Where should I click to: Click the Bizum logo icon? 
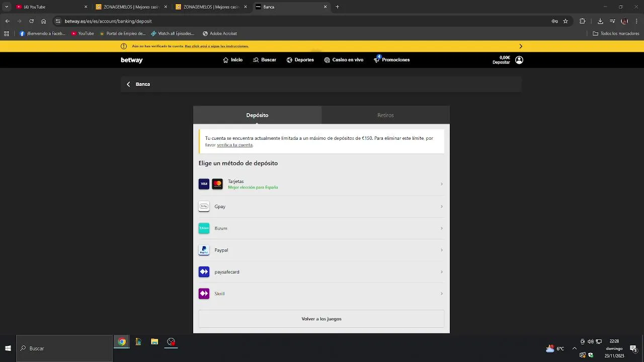tap(204, 228)
